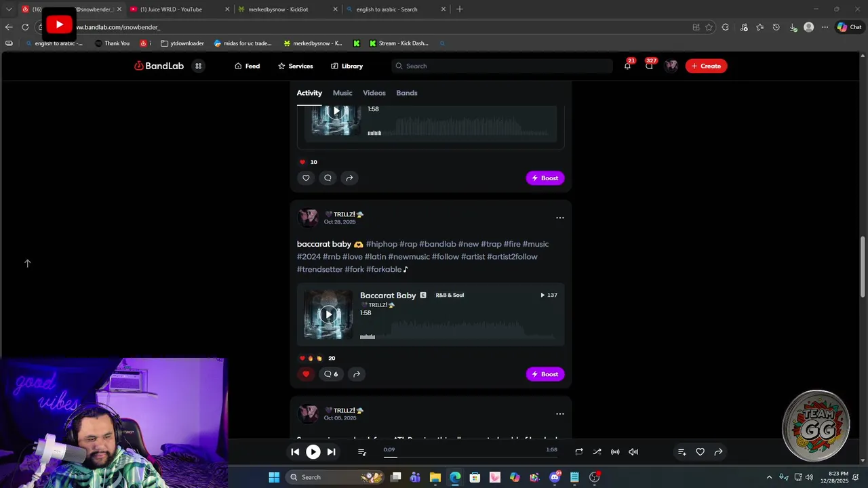Adjust the player volume icon
The image size is (868, 488).
[633, 452]
